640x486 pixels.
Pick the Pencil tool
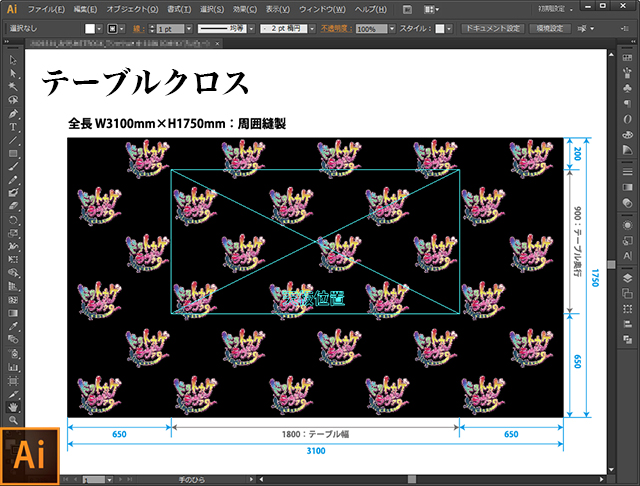[13, 180]
